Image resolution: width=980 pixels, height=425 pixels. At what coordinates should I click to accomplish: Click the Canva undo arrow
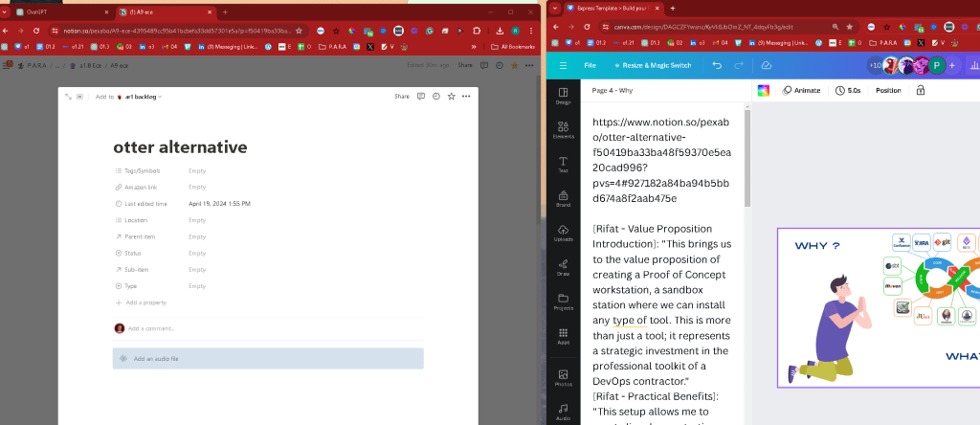coord(717,66)
